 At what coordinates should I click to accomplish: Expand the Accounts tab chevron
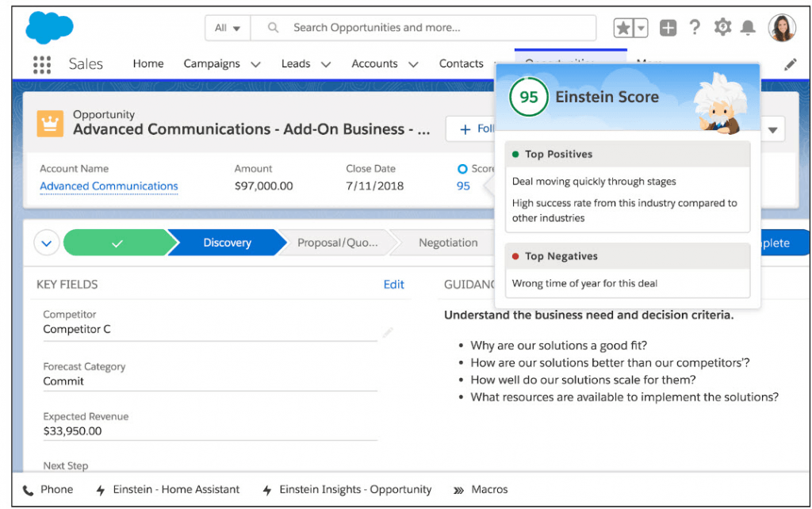click(413, 65)
